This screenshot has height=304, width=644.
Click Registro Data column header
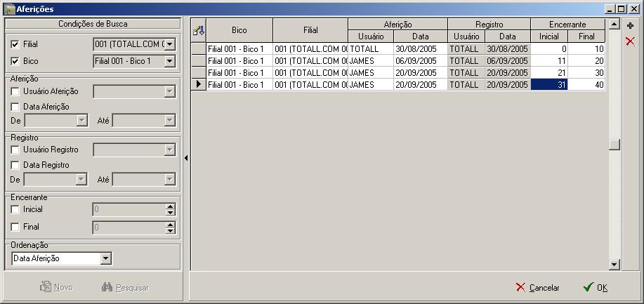[x=508, y=37]
